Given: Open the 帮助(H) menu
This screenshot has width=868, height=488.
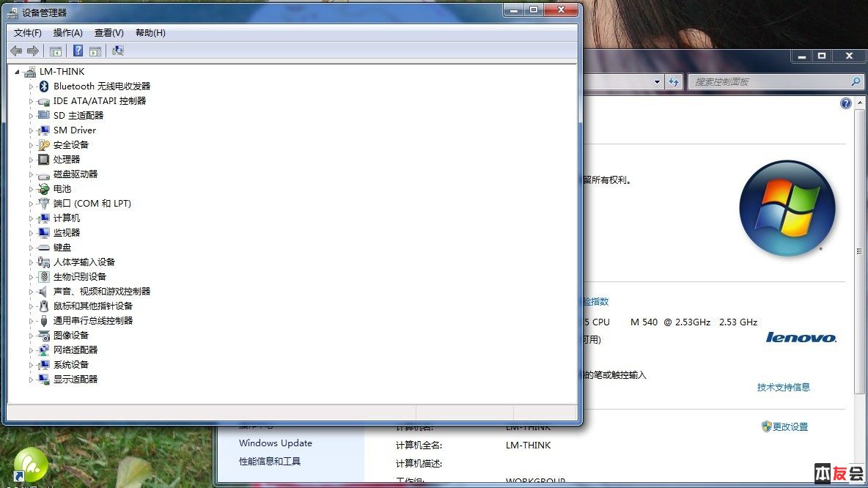Looking at the screenshot, I should pos(150,33).
